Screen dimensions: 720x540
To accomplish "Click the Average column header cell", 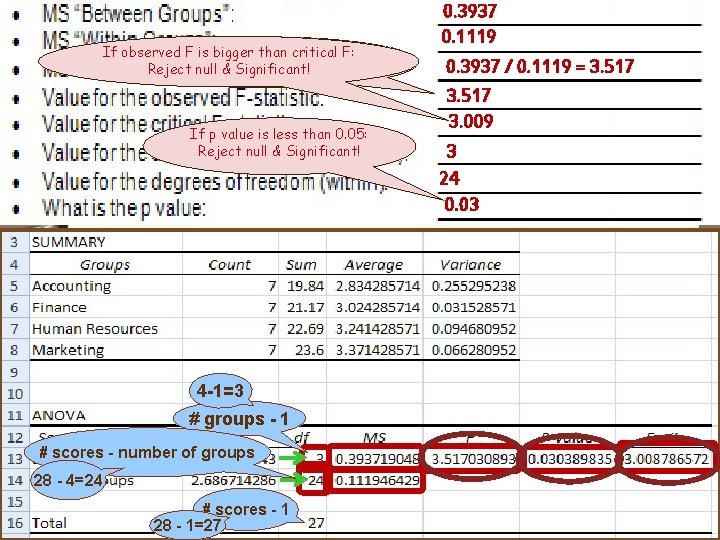I will 374,264.
